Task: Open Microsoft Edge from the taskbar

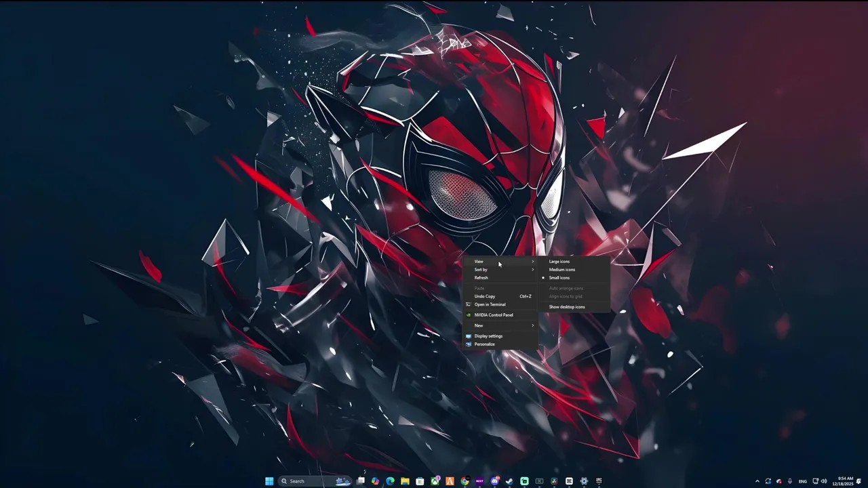Action: coord(390,481)
